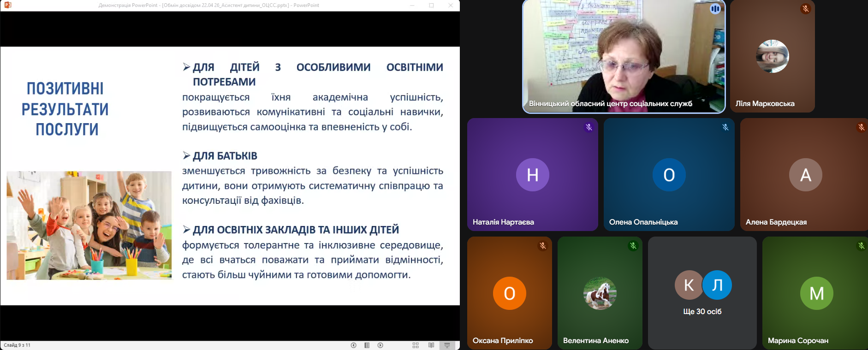Click the PowerPoint logo in title bar
Viewport: 868px width, 350px height.
click(7, 5)
